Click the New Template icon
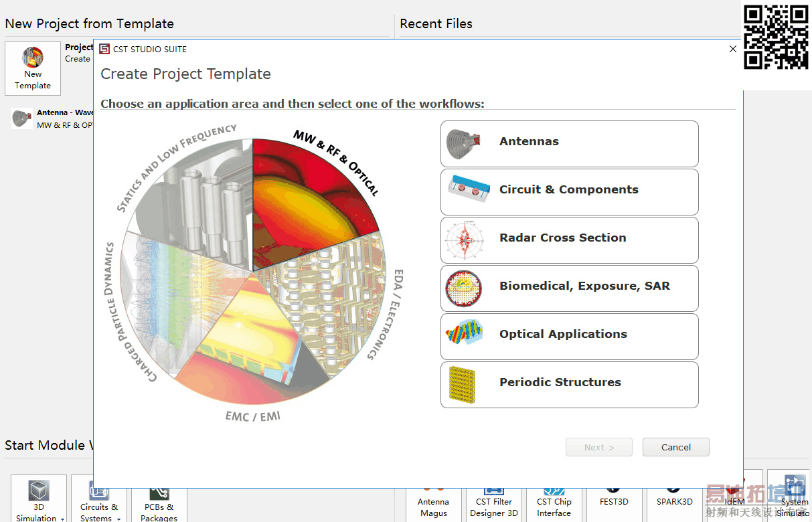Viewport: 812px width, 522px height. [33, 69]
